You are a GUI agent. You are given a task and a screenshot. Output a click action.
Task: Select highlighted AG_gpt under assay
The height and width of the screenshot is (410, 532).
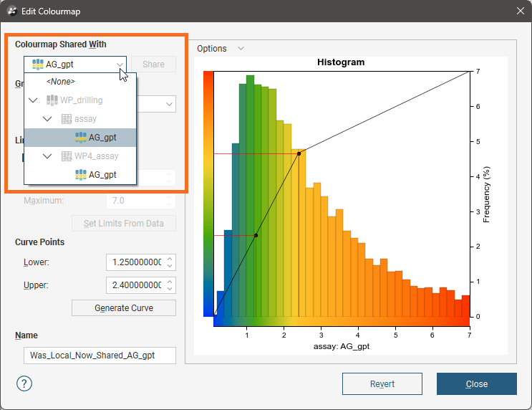coord(102,138)
